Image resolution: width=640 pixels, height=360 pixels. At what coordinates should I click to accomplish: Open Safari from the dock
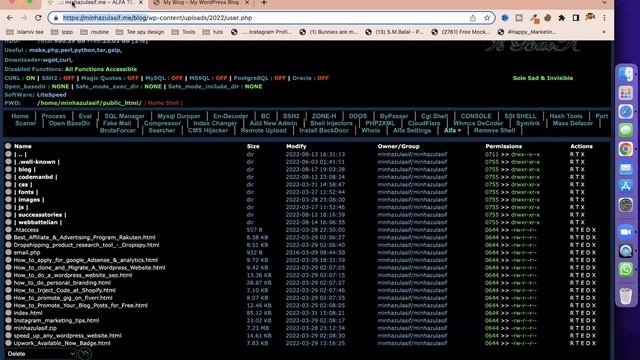click(626, 111)
